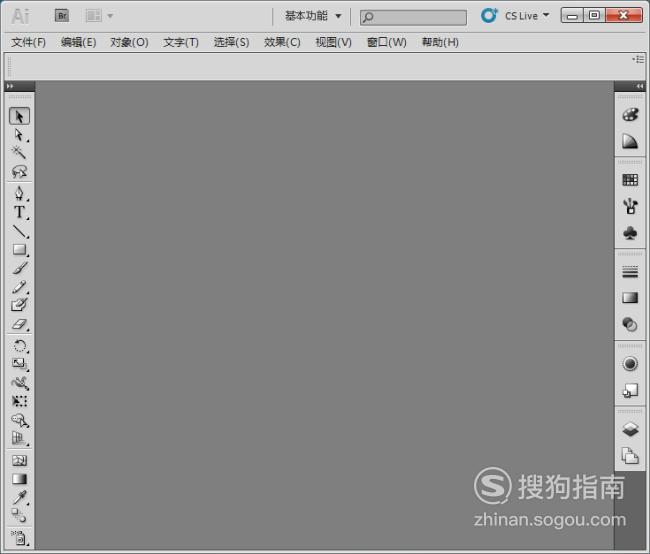Open the Artboards panel

coord(630,456)
